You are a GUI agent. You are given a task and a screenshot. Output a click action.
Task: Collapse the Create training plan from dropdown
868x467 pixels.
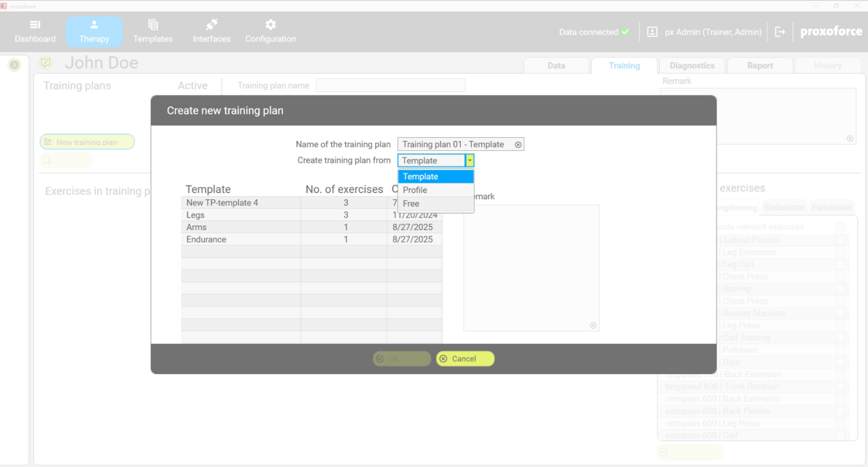point(470,161)
